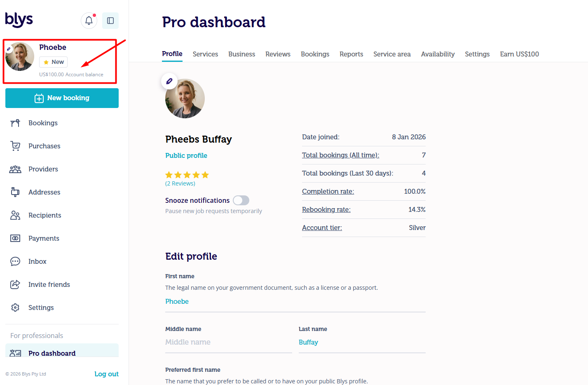This screenshot has width=588, height=385.
Task: Collapse the sidebar panel icon
Action: pyautogui.click(x=110, y=21)
